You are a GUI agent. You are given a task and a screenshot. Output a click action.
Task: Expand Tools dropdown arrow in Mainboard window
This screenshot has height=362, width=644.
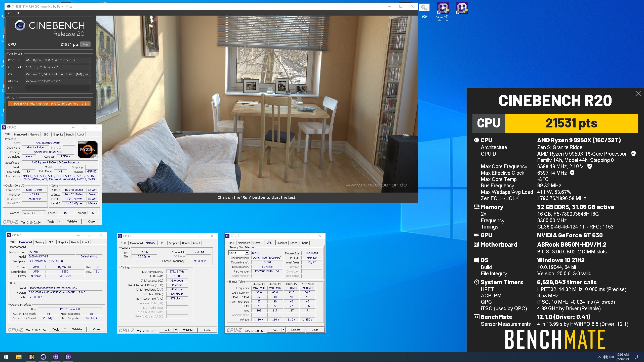[65, 329]
